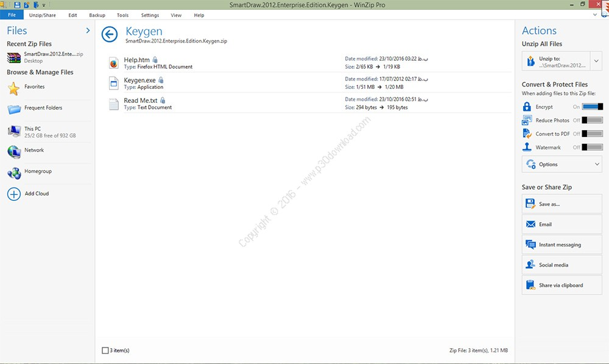609x364 pixels.
Task: Click the Save as button
Action: pyautogui.click(x=562, y=204)
